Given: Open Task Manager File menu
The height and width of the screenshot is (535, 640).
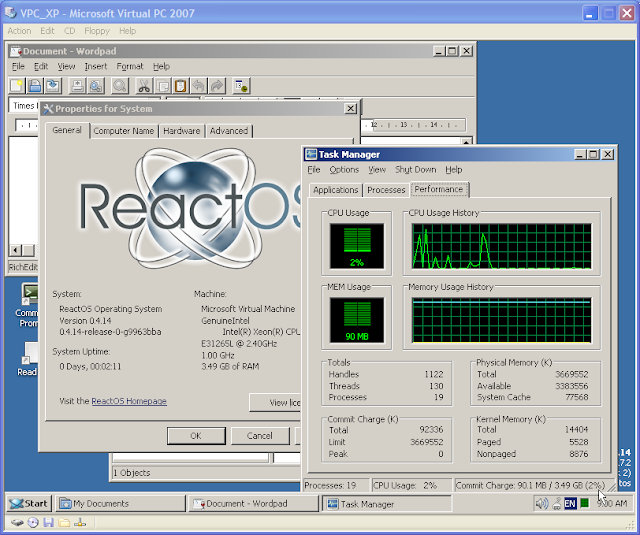Looking at the screenshot, I should click(313, 169).
